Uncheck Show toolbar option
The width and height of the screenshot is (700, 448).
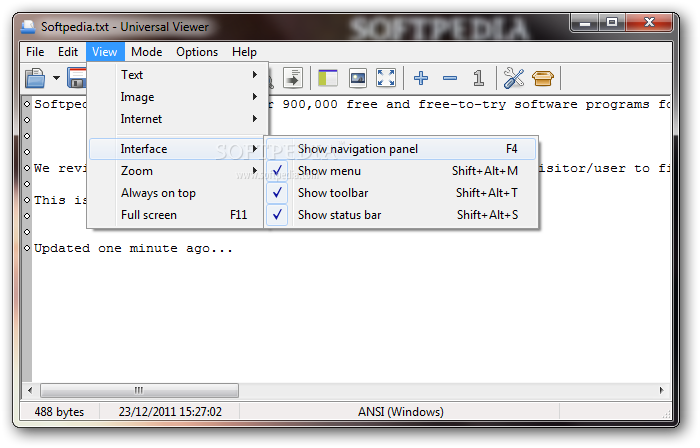click(401, 193)
